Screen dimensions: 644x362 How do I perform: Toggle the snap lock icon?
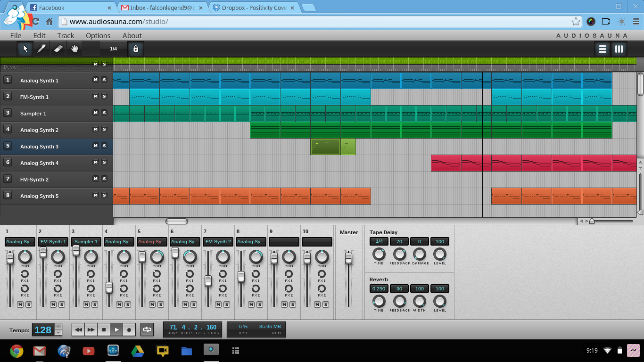pyautogui.click(x=136, y=49)
